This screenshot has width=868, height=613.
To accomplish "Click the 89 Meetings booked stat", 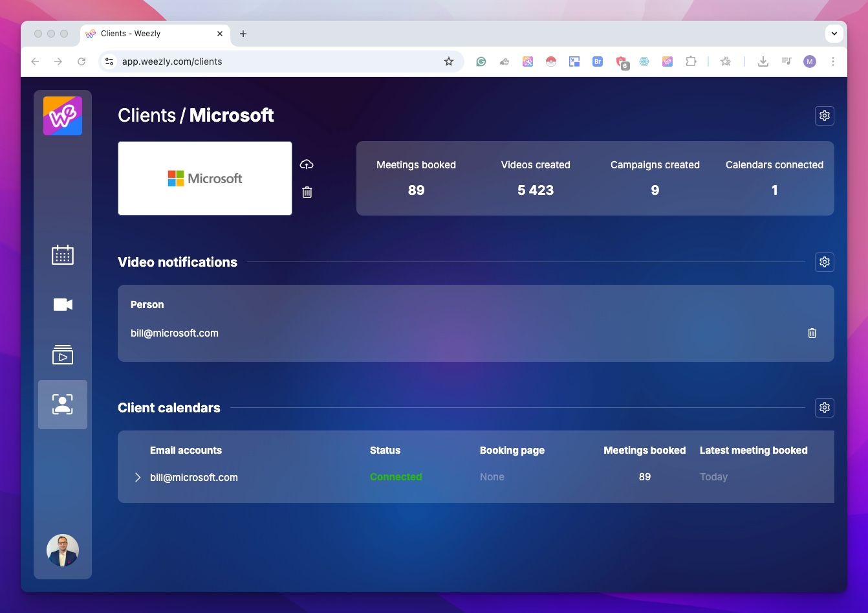I will tap(417, 190).
